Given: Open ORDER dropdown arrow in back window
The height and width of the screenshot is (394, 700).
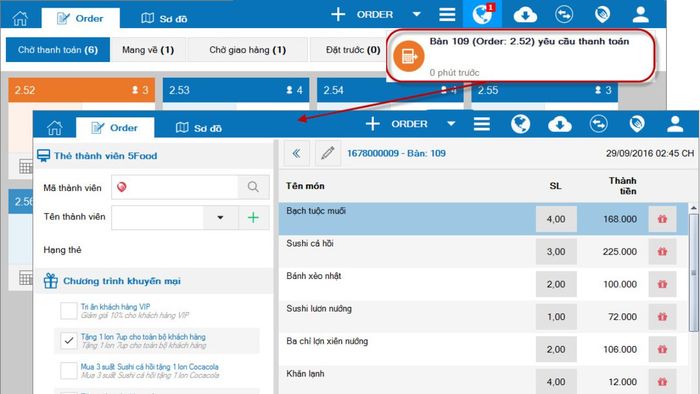Looking at the screenshot, I should point(416,14).
